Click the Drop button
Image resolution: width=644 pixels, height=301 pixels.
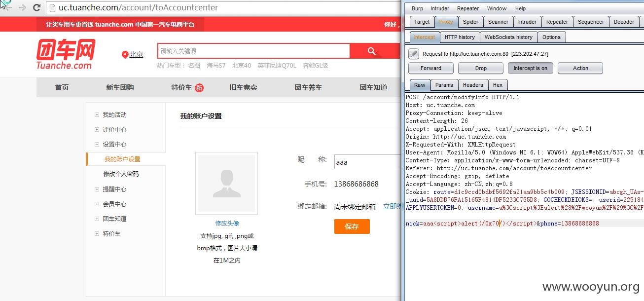481,68
